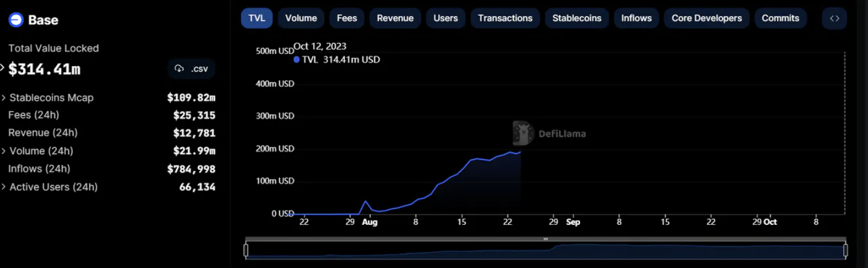Toggle the Volume chart metric

(301, 18)
